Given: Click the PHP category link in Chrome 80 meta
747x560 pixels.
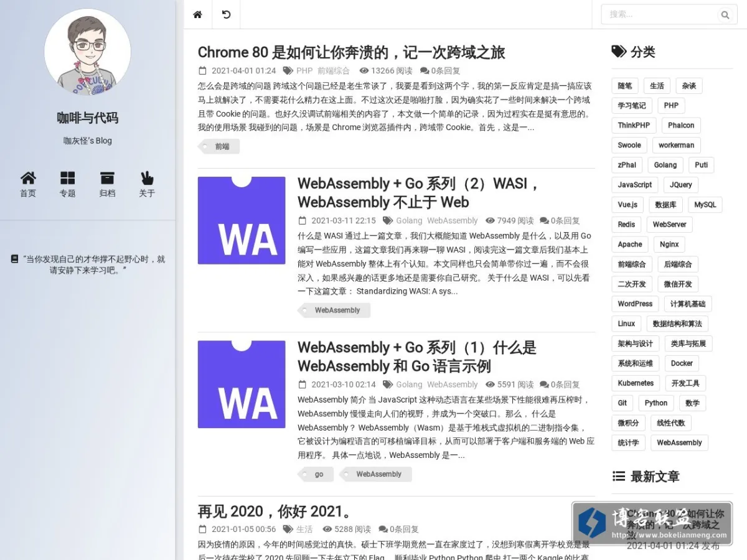Looking at the screenshot, I should [304, 71].
